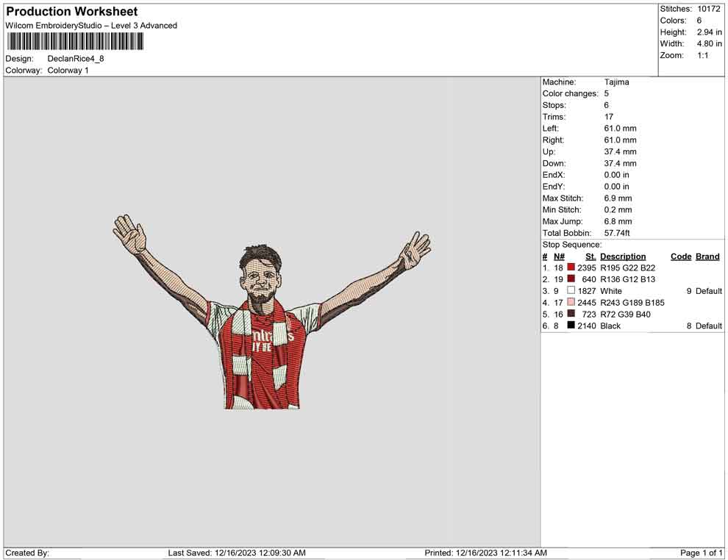The width and height of the screenshot is (728, 560).
Task: Click the 'Created By:' footer label
Action: 27,553
